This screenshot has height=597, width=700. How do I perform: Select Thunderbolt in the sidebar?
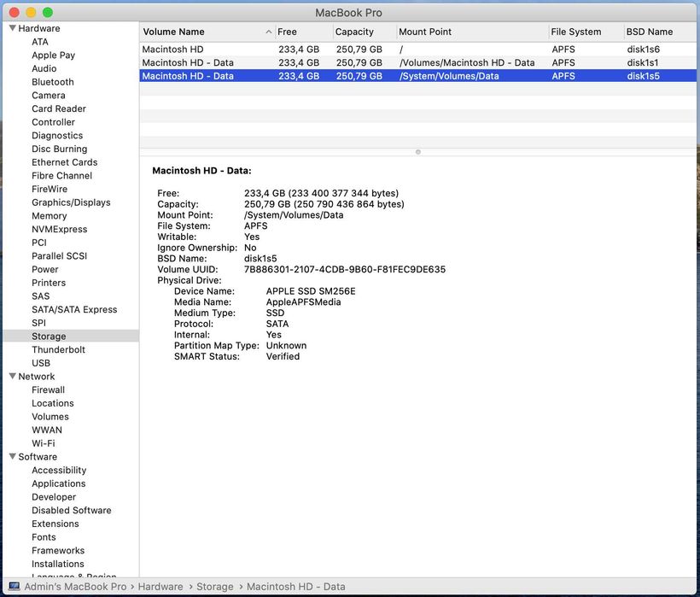58,349
